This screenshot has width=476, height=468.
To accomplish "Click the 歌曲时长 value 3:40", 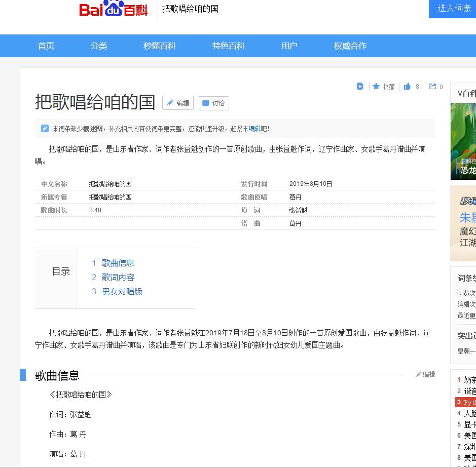I will 95,210.
